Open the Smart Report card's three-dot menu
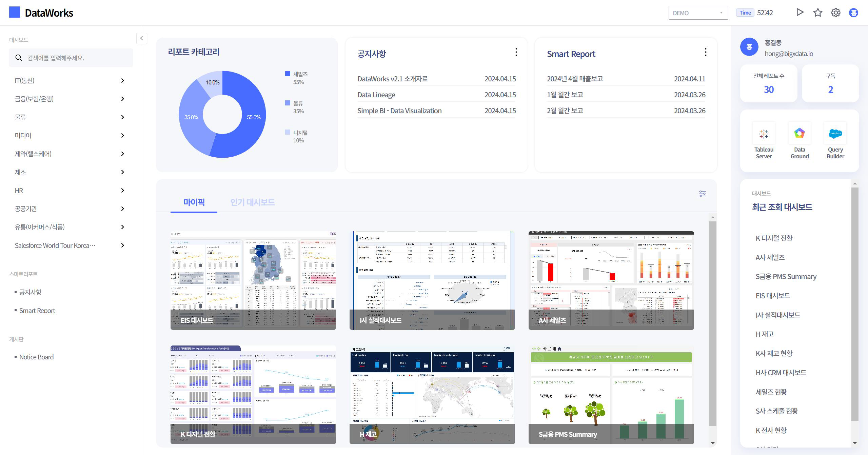 click(705, 52)
